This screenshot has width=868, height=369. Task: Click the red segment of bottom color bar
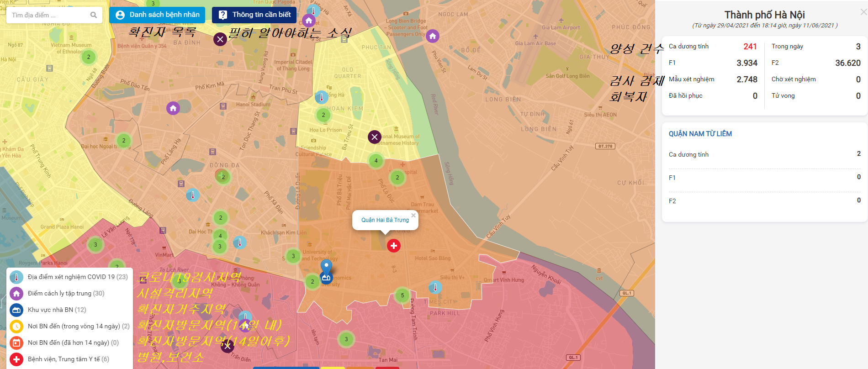[387, 367]
